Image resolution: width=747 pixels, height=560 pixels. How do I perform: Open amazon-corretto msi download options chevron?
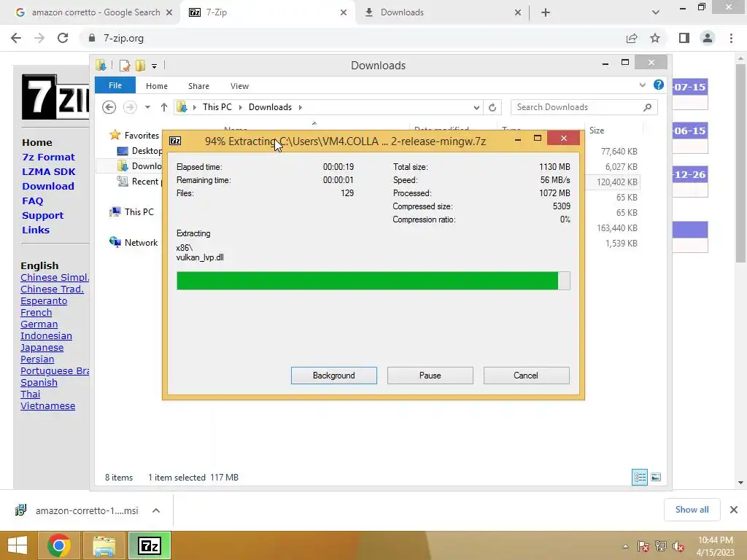pyautogui.click(x=156, y=510)
